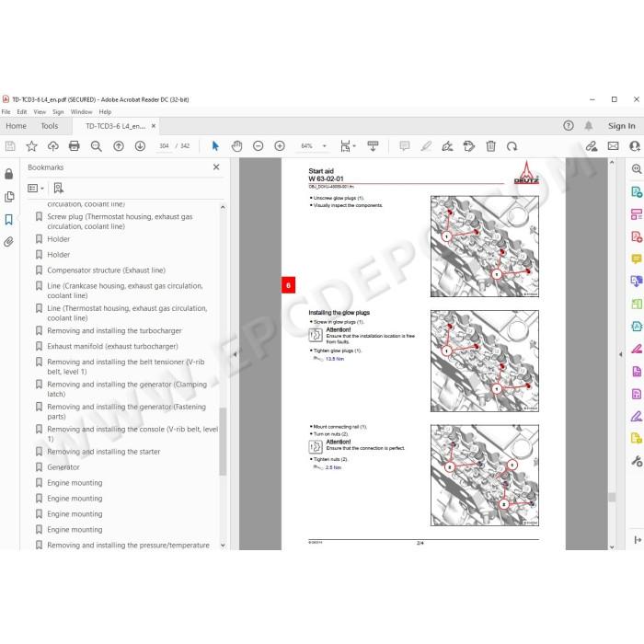Image resolution: width=644 pixels, height=644 pixels.
Task: Click the find current bookmark icon
Action: coord(58,188)
